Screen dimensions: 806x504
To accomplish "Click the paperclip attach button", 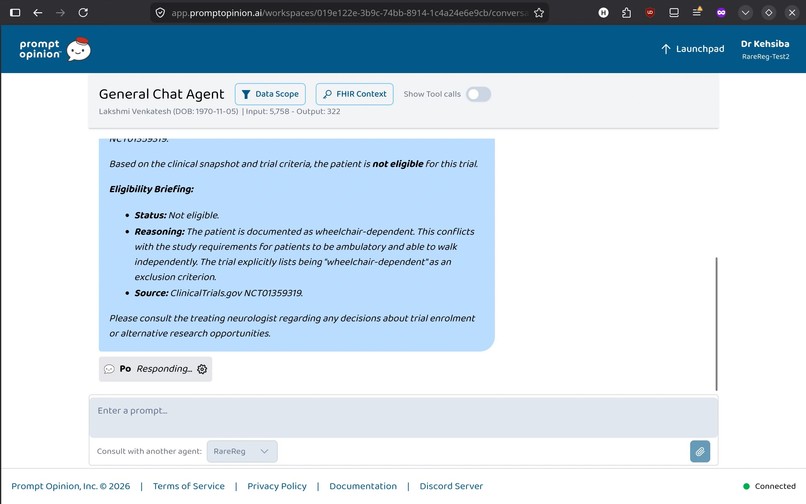I will coord(700,452).
